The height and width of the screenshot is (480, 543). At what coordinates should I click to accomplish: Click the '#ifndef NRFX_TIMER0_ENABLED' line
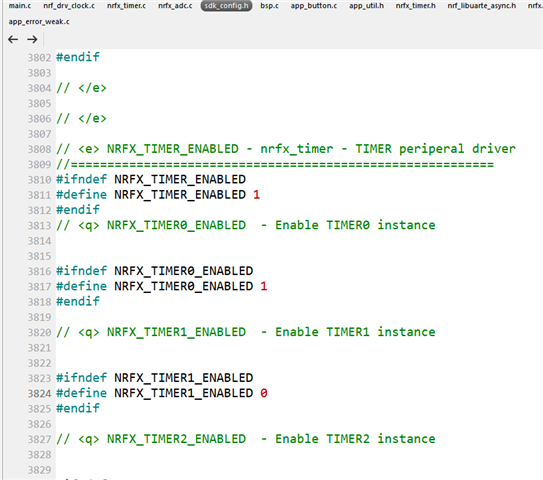coord(154,271)
